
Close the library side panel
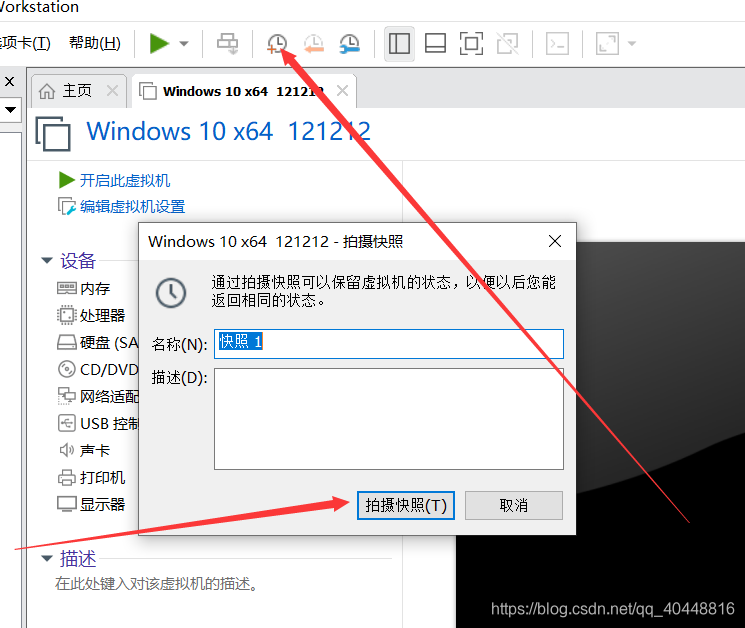(10, 82)
